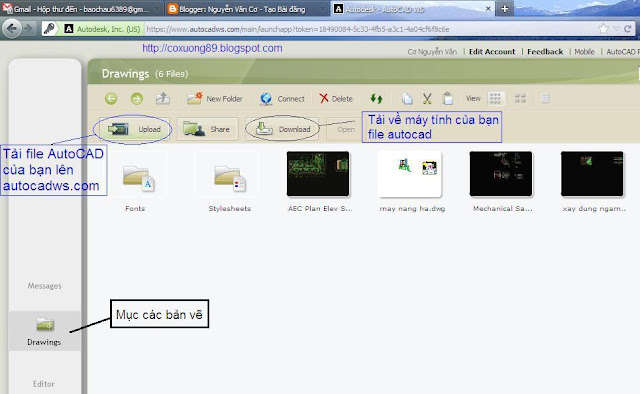Select the may nang ha.dwg thumbnail
Screen dimensions: 640x394
[409, 174]
